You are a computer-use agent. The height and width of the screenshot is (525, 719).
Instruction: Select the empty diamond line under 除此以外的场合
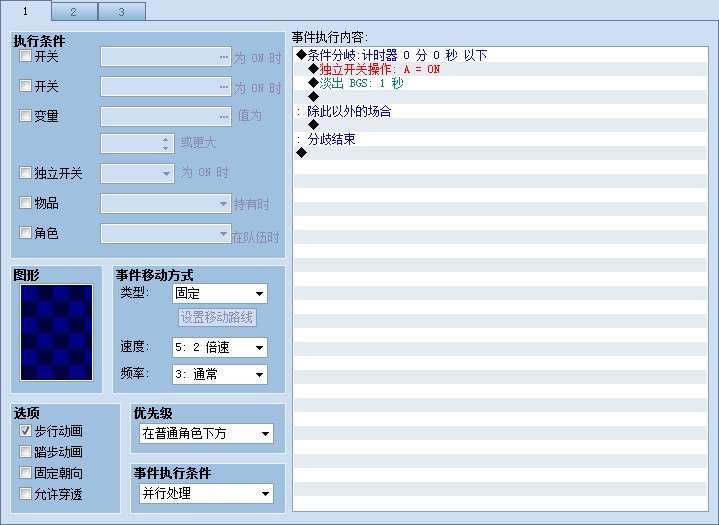point(500,125)
